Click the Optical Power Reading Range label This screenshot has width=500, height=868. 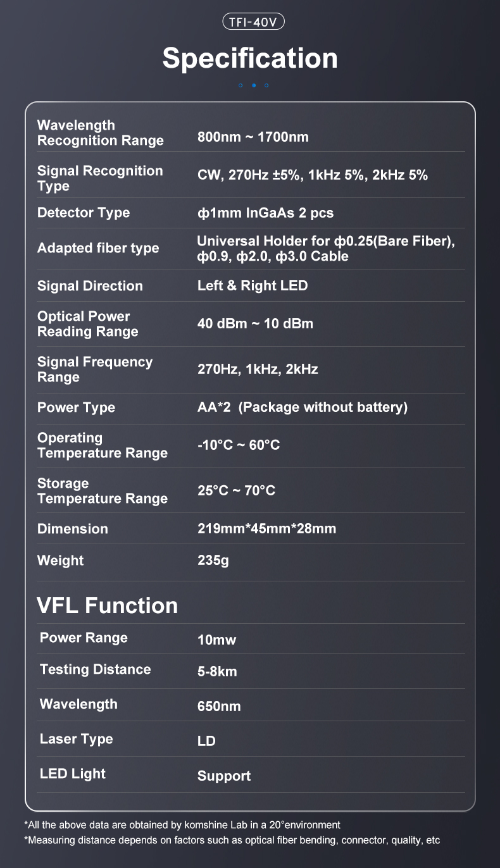click(x=87, y=324)
